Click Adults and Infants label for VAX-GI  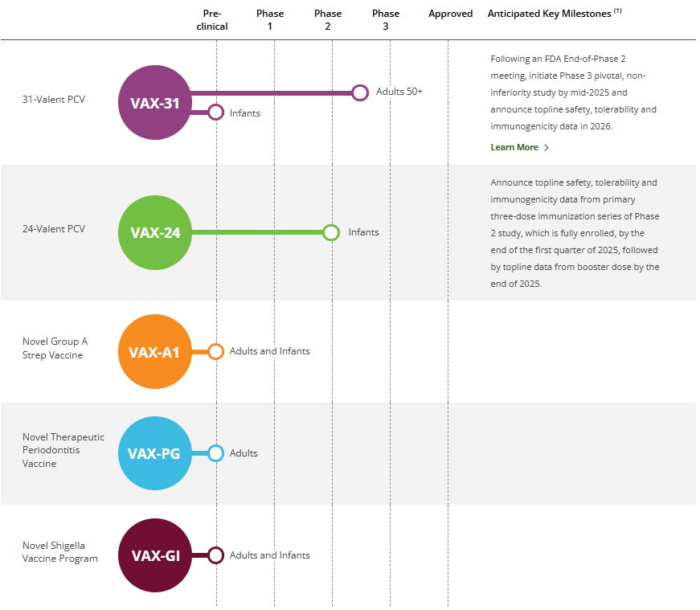(x=270, y=555)
